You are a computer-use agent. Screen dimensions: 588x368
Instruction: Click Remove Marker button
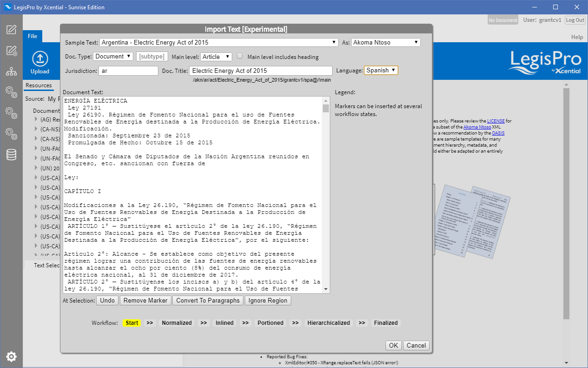pos(145,300)
